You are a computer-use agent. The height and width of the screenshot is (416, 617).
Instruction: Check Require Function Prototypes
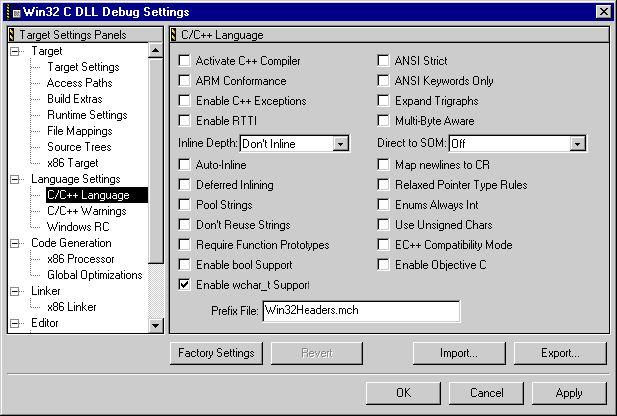184,245
